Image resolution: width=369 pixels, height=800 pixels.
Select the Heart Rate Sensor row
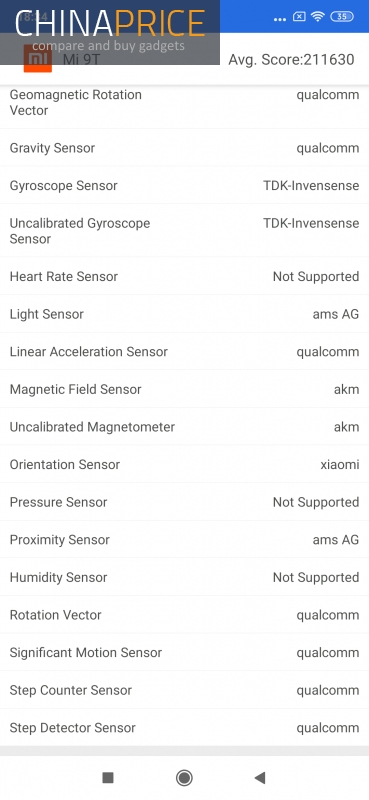tap(184, 276)
